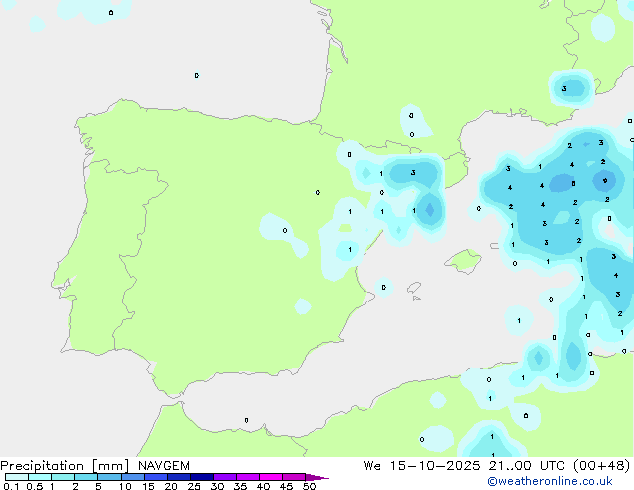634x490 pixels.
Task: Click the 'NAVGEM' model name label
Action: tap(164, 466)
